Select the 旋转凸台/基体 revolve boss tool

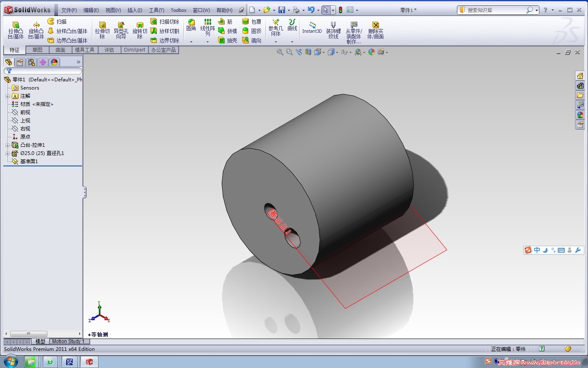click(36, 30)
